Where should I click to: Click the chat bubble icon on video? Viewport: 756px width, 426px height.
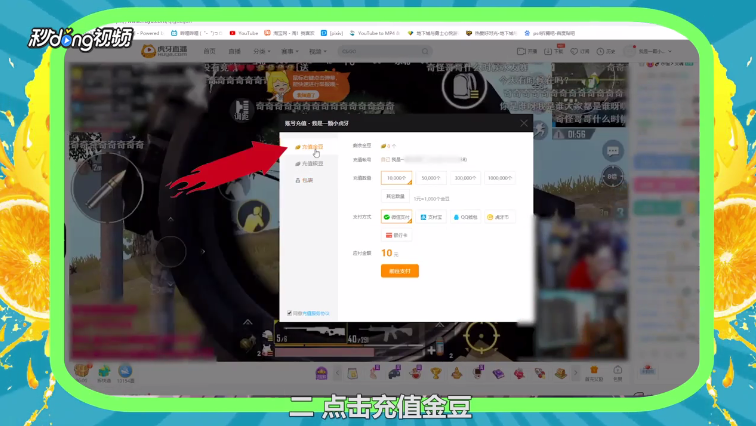pos(613,151)
